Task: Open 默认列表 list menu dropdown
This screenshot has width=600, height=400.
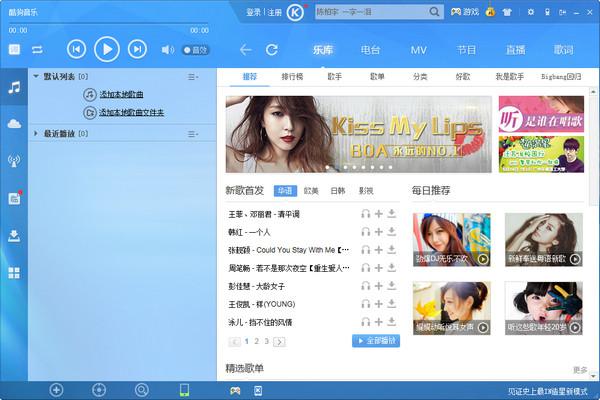Action: (193, 77)
